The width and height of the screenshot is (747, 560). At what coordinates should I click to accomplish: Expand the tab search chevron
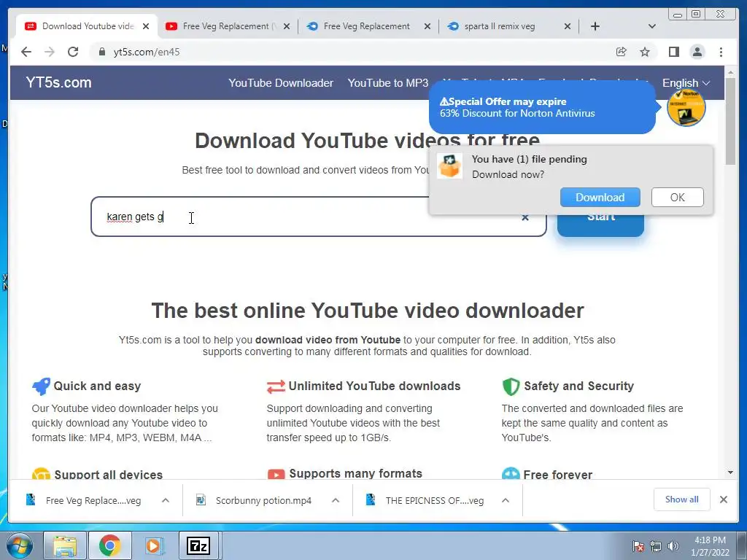(651, 26)
